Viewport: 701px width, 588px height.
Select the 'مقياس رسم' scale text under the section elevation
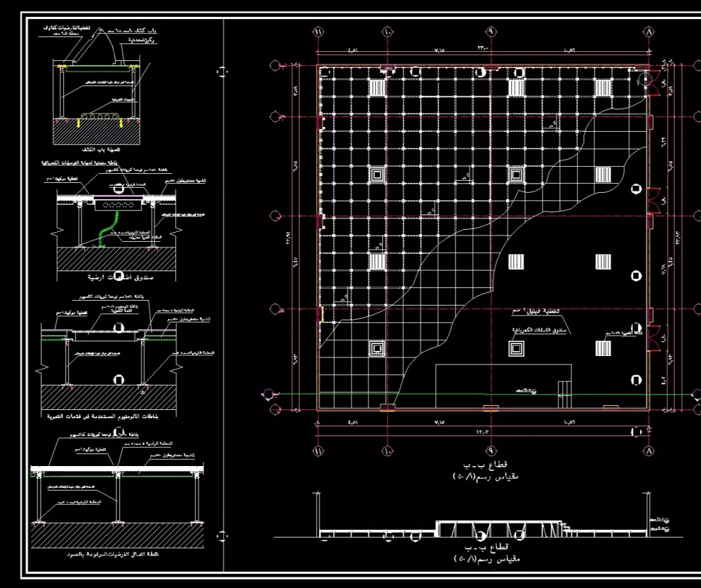(486, 559)
